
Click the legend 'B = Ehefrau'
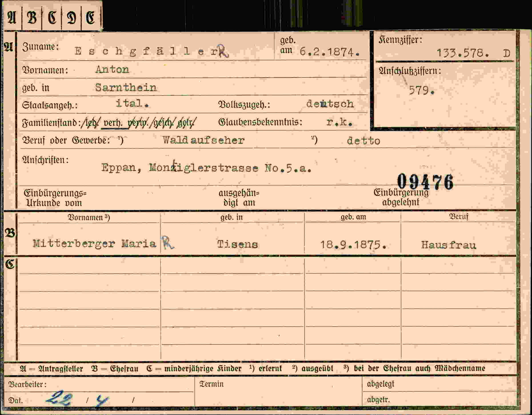click(x=115, y=369)
